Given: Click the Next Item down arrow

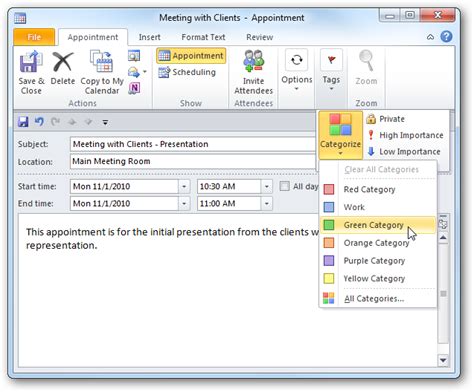Looking at the screenshot, I should coord(88,122).
